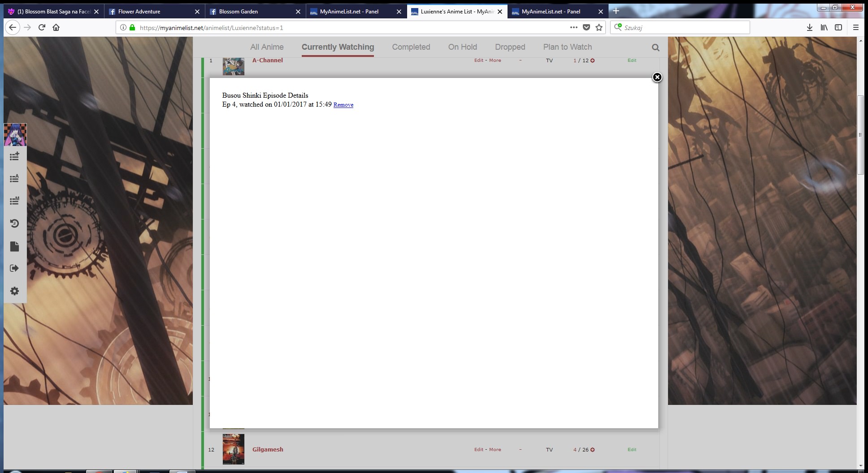The image size is (868, 473).
Task: Close the Busou Shinki episode details popup
Action: pyautogui.click(x=657, y=77)
